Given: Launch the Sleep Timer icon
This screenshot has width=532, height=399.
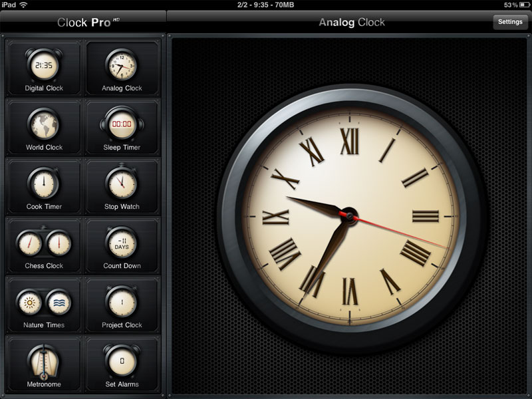Looking at the screenshot, I should (x=122, y=125).
